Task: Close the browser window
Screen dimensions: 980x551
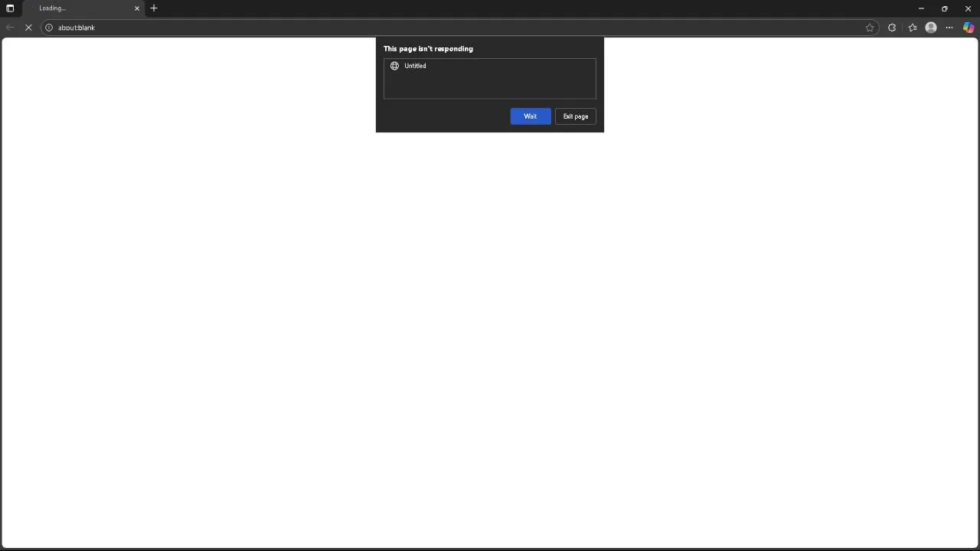Action: [x=968, y=8]
